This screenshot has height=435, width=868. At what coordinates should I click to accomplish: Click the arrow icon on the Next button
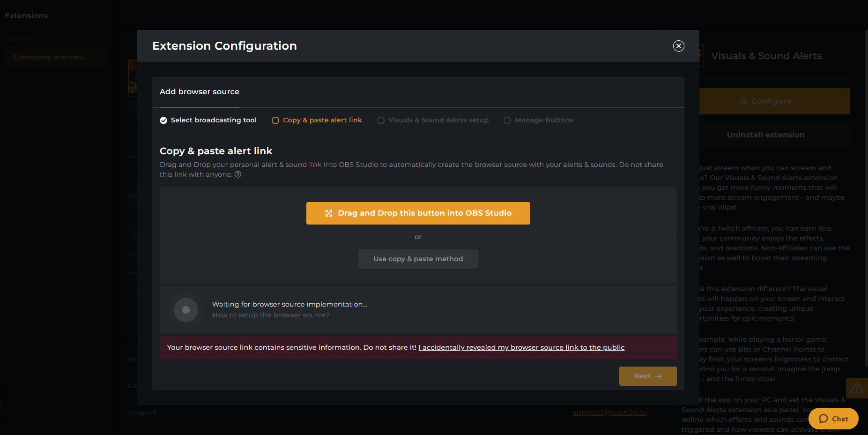[658, 376]
